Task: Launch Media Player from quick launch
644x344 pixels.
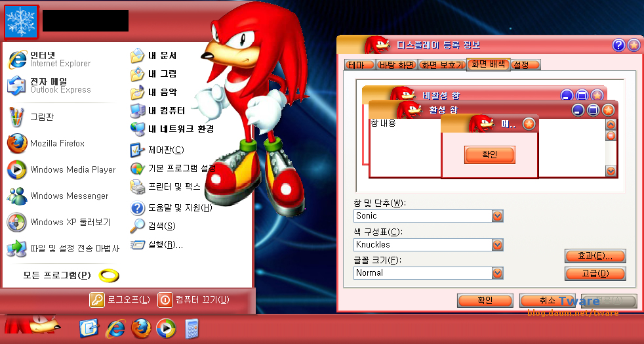Action: 166,328
